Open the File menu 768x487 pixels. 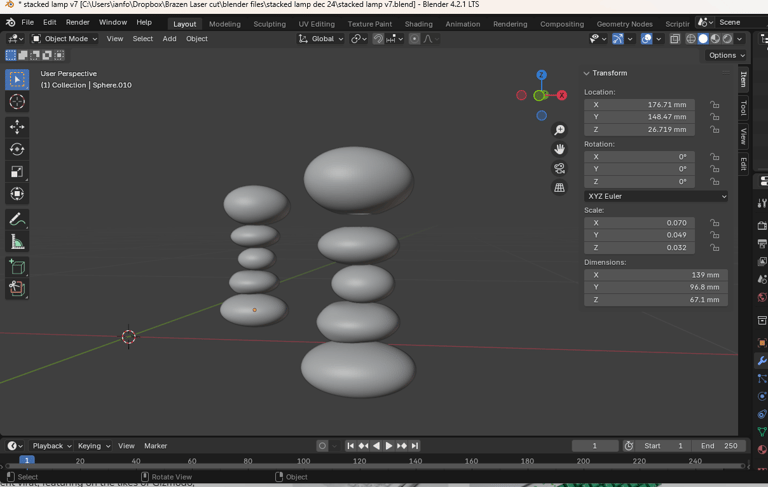click(x=27, y=23)
